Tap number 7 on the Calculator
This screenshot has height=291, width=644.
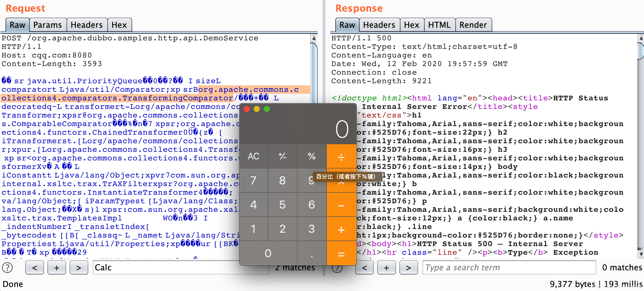point(254,180)
